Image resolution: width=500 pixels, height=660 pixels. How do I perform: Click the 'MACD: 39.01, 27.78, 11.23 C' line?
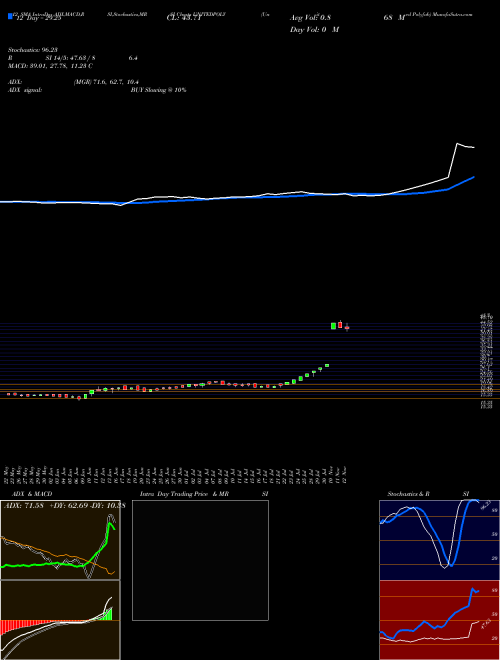(x=53, y=66)
